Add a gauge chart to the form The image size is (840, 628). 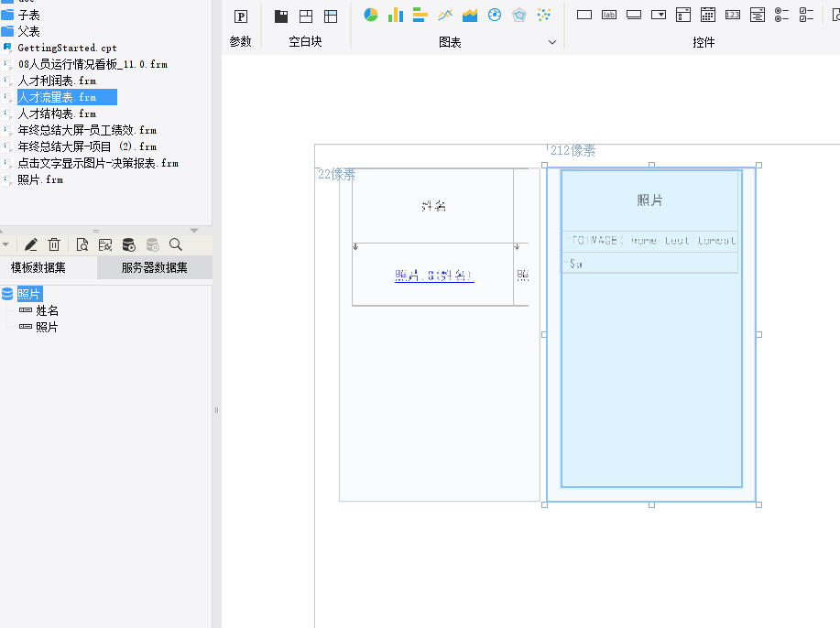pyautogui.click(x=495, y=15)
